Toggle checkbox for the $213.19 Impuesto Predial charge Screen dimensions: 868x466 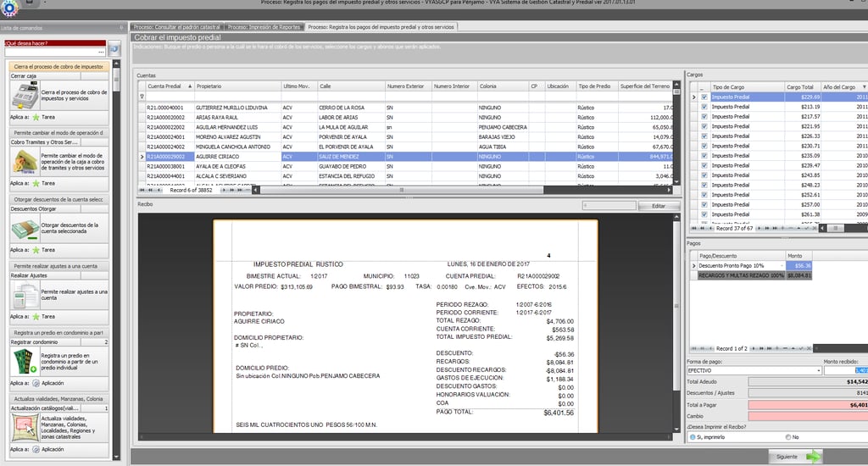tap(704, 107)
